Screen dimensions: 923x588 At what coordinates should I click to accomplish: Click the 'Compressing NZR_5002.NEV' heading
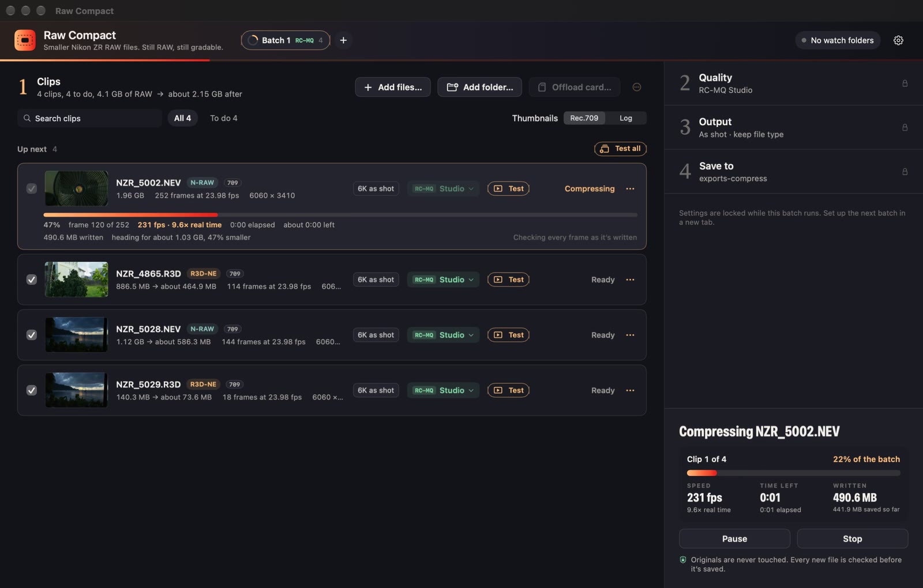pos(759,432)
